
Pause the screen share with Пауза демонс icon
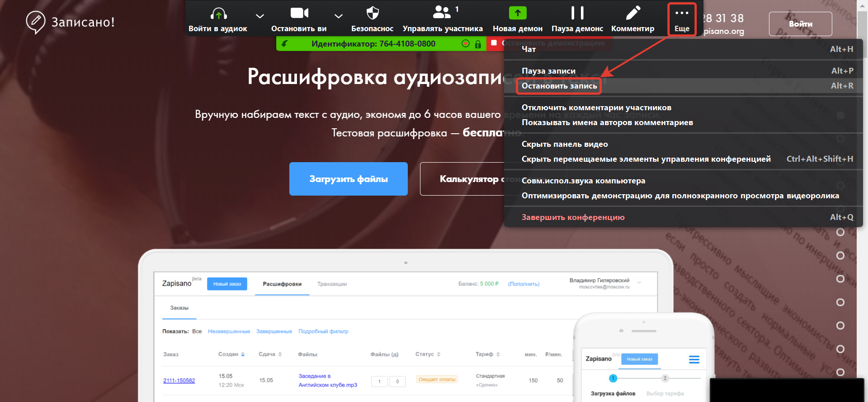(x=577, y=13)
